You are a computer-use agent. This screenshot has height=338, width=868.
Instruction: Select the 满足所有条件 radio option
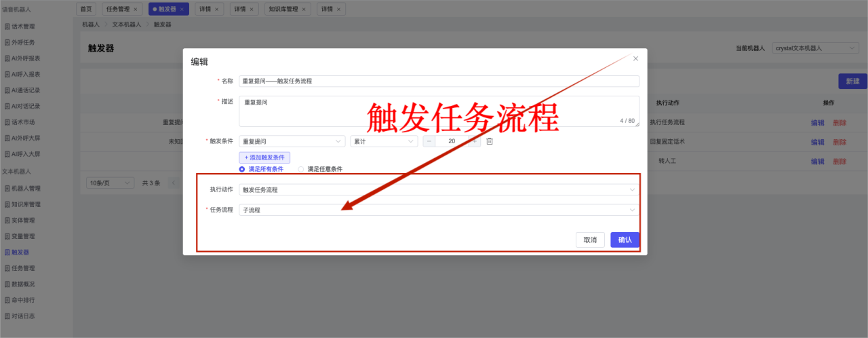[242, 169]
